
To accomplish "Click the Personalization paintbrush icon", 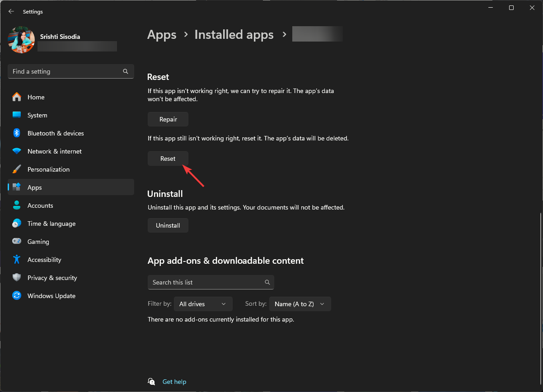I will tap(17, 169).
